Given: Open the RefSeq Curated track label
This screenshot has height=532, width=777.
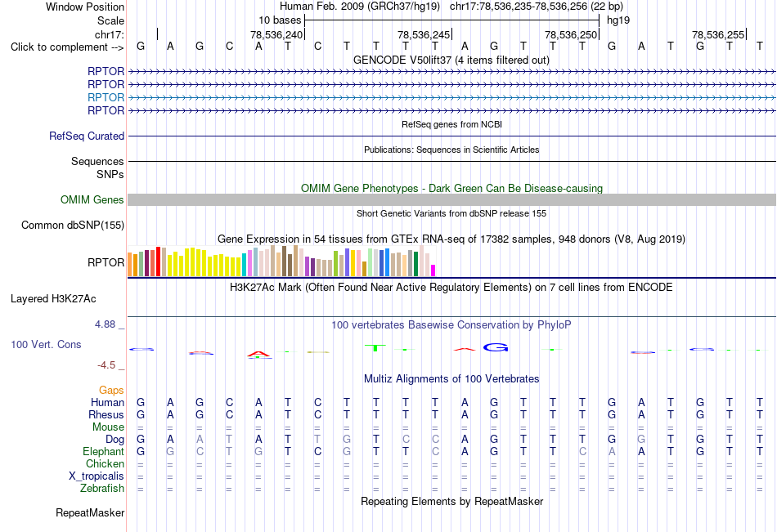Looking at the screenshot, I should tap(86, 136).
